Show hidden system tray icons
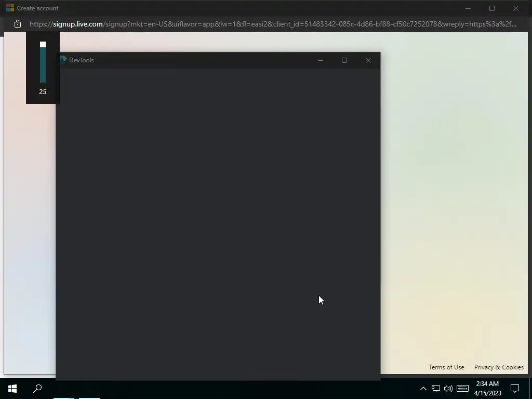This screenshot has height=399, width=532. coord(423,389)
